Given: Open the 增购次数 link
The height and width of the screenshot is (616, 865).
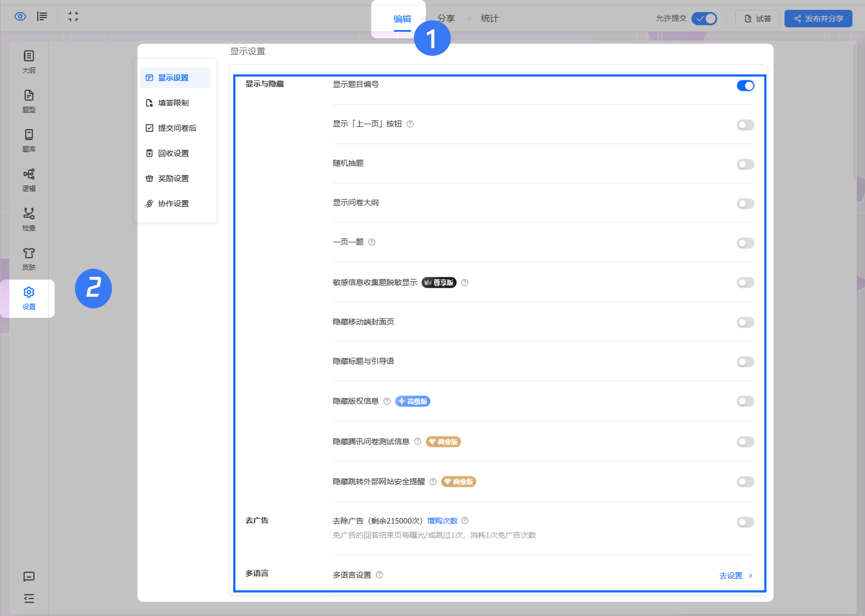Looking at the screenshot, I should (442, 521).
